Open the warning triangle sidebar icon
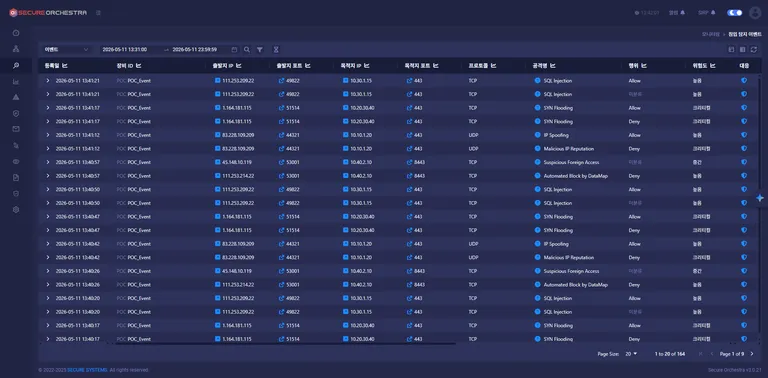Image resolution: width=768 pixels, height=378 pixels. point(16,97)
